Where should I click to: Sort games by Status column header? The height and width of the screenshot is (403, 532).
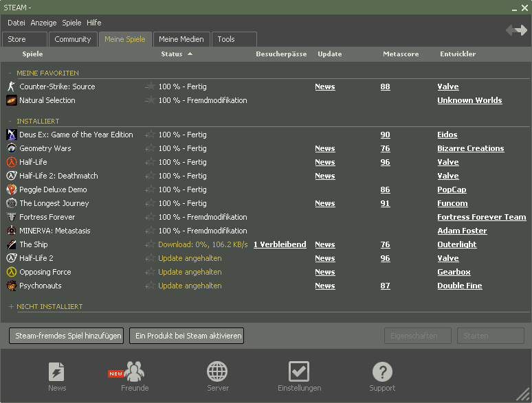tap(172, 54)
